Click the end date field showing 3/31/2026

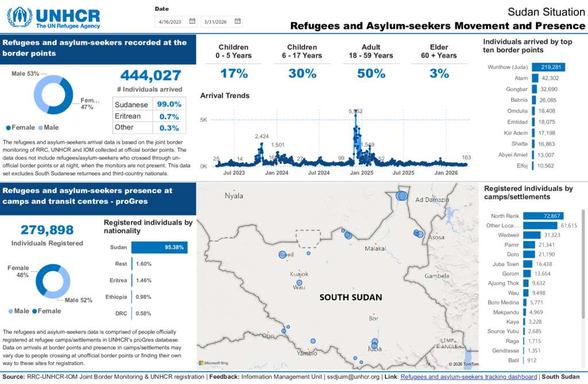coord(216,21)
